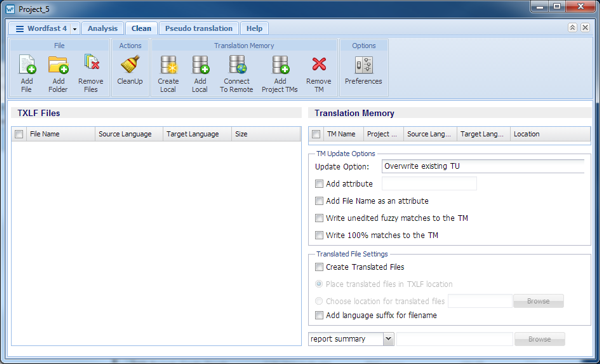Screen dimensions: 600x364
Task: Open Connect To Remote TM
Action: [x=237, y=65]
